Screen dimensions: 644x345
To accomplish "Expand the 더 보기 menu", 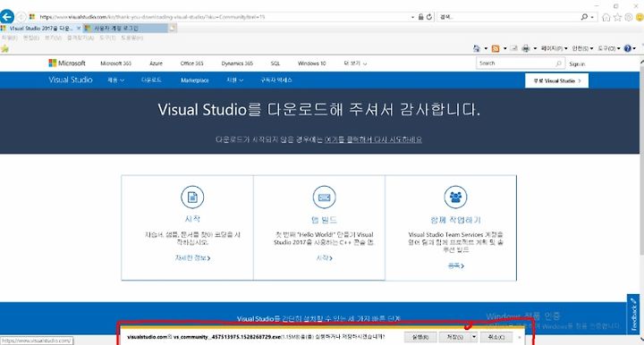I will point(355,63).
